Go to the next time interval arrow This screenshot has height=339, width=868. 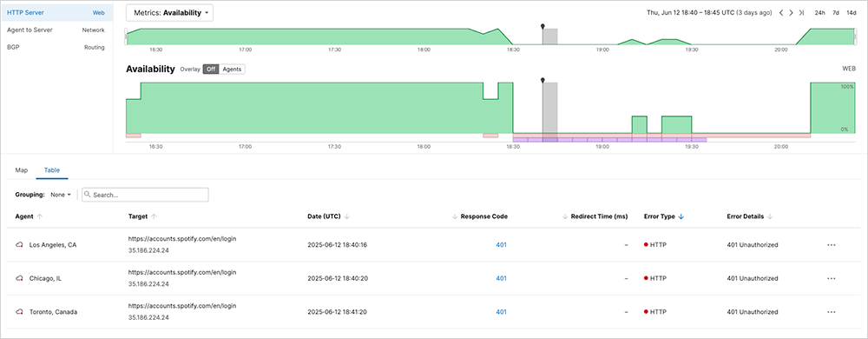point(791,13)
